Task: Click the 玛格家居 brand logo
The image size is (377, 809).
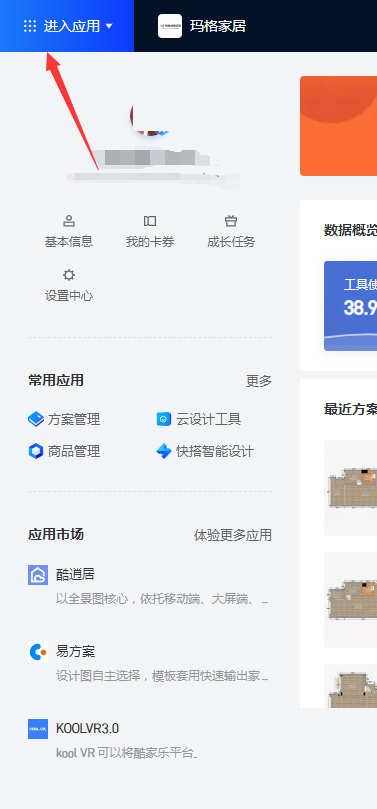Action: [x=170, y=26]
